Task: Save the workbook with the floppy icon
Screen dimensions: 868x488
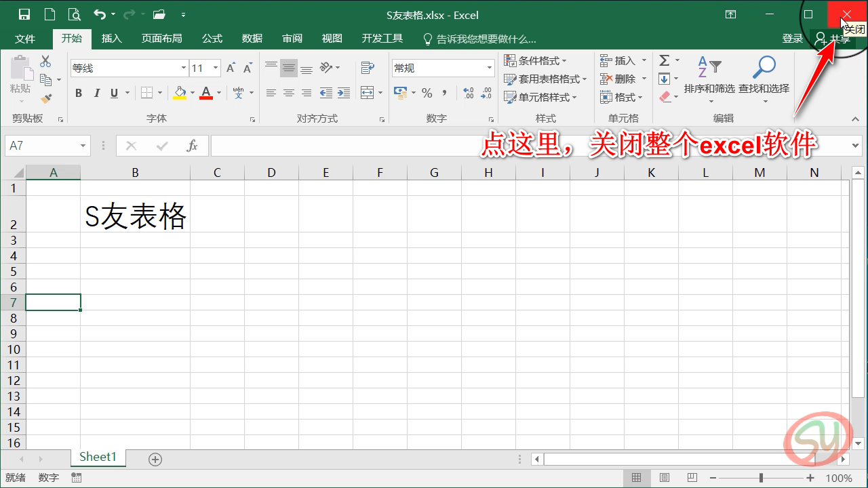Action: click(x=24, y=14)
